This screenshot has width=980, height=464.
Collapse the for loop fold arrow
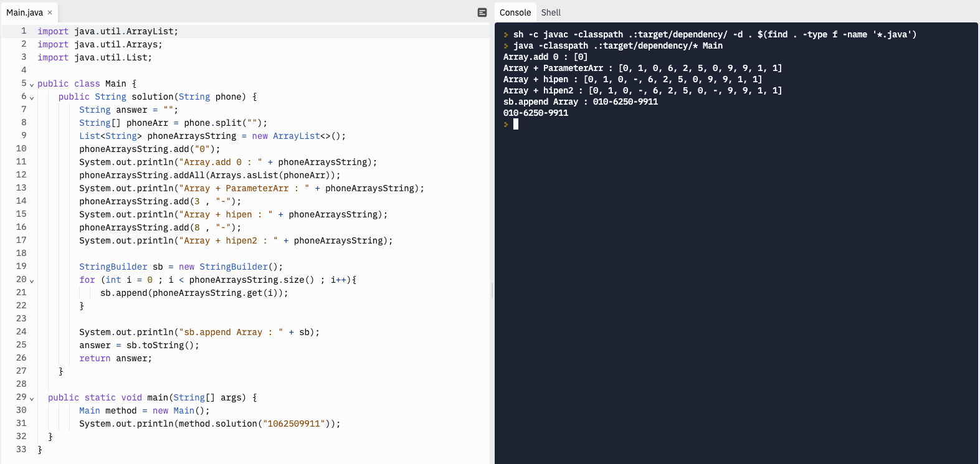[x=32, y=281]
